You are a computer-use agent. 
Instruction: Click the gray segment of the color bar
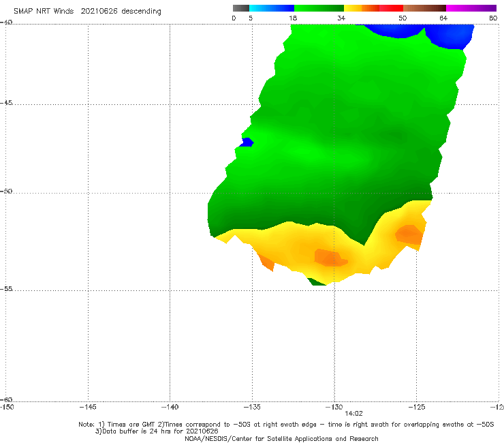click(241, 8)
